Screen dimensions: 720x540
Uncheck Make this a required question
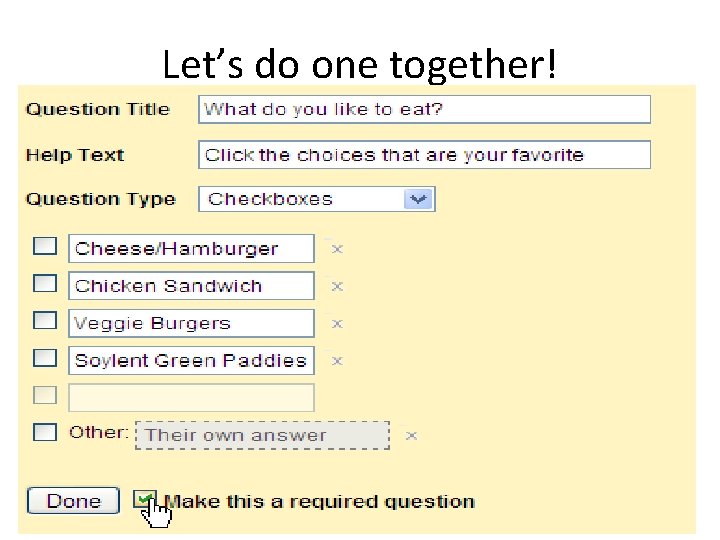coord(146,499)
